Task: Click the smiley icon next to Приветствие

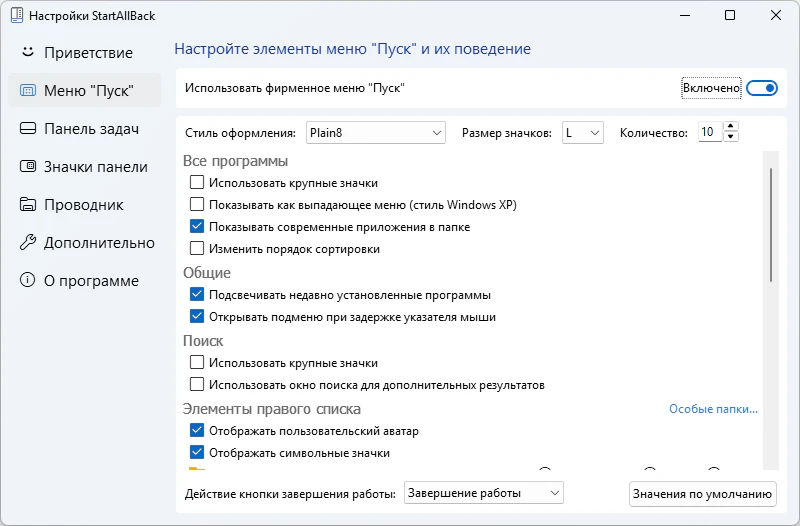Action: 28,52
